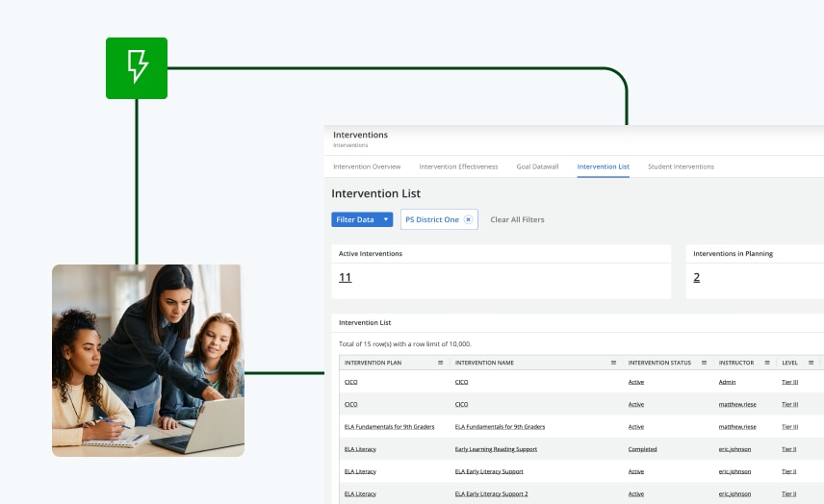
Task: Switch to the Intervention Overview tab
Action: point(367,166)
